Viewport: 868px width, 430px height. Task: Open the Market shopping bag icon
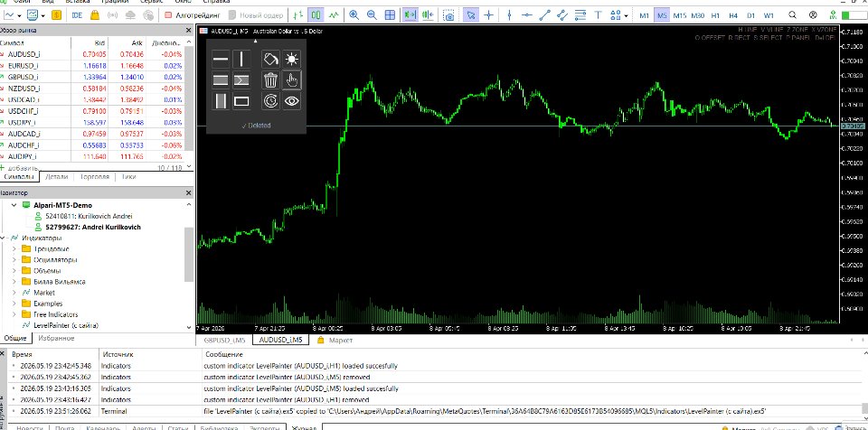95,15
